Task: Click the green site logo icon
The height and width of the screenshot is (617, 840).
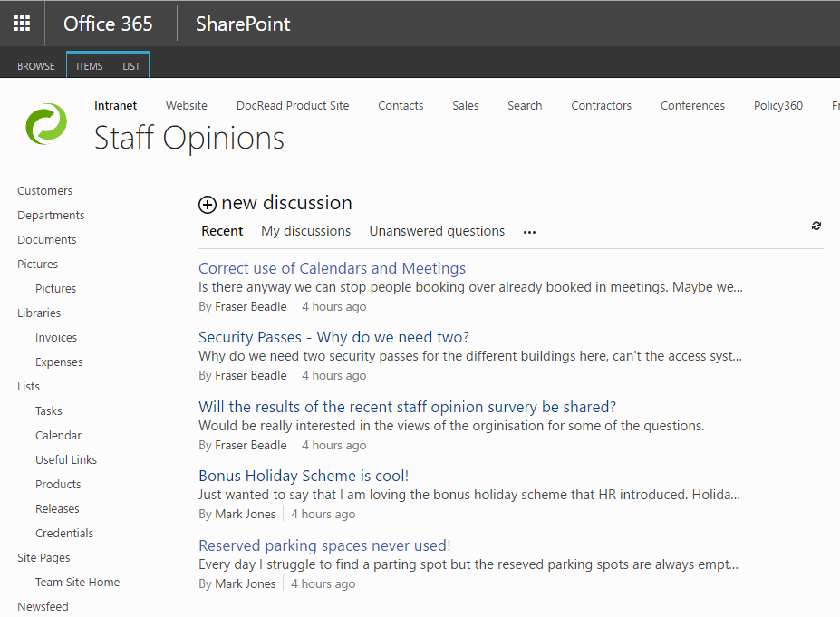Action: coord(46,124)
